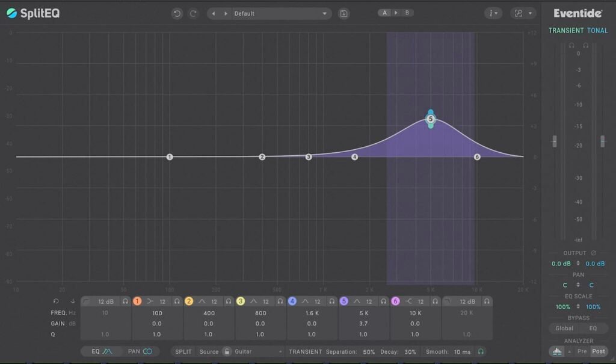Select the A comparison state
Viewport: 616px width, 364px height.
384,13
